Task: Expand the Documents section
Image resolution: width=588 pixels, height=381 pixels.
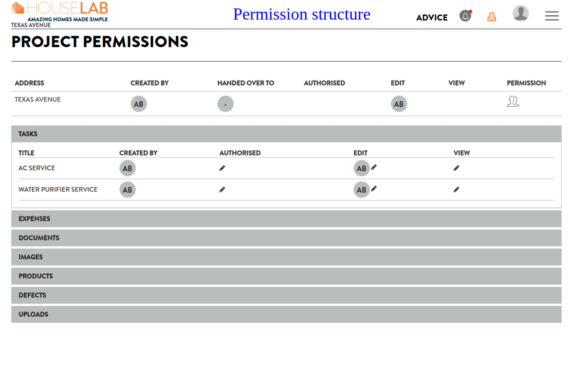Action: 286,238
